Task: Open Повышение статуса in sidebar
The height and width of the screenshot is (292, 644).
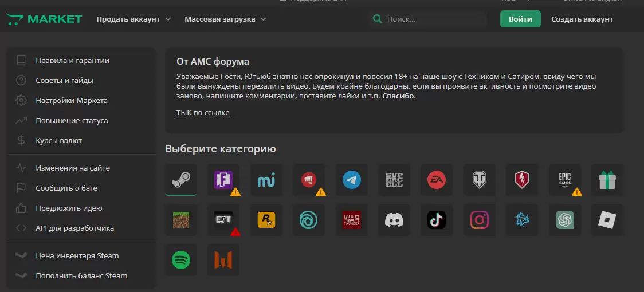Action: point(81,121)
